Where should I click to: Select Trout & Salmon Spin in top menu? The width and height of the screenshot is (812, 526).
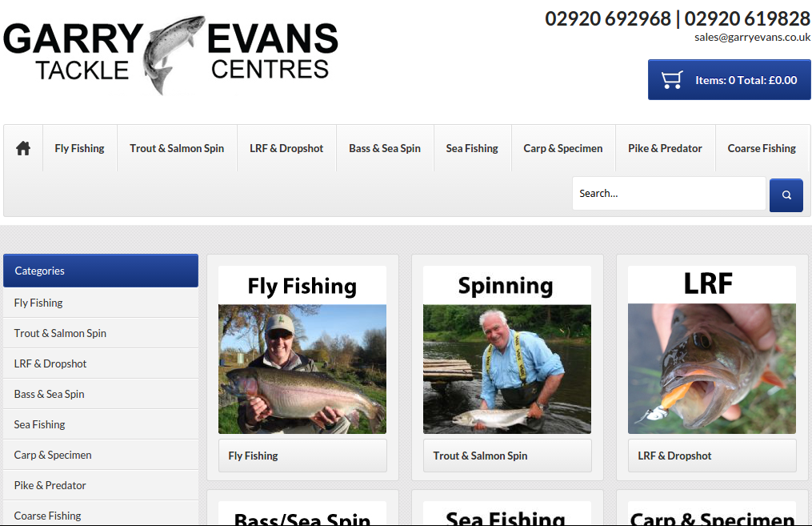click(177, 148)
